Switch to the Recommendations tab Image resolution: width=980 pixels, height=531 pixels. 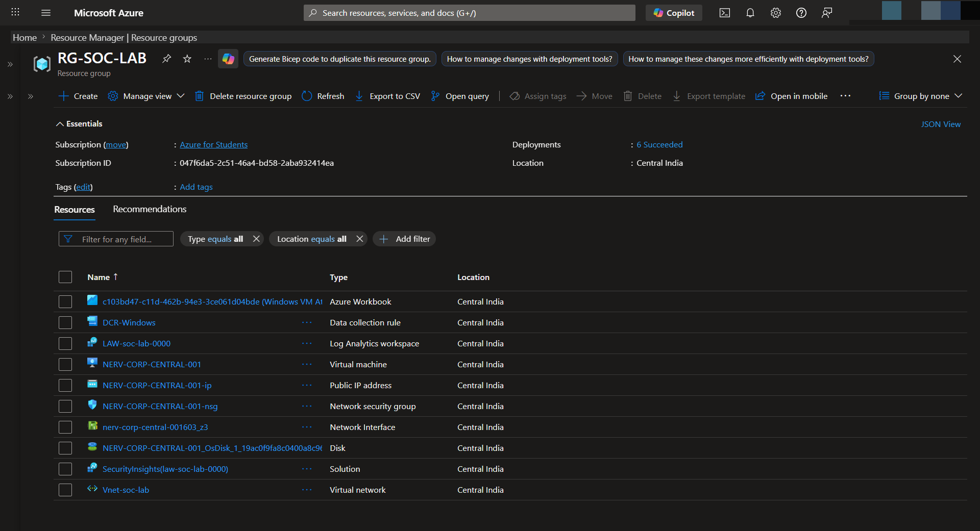(x=150, y=209)
